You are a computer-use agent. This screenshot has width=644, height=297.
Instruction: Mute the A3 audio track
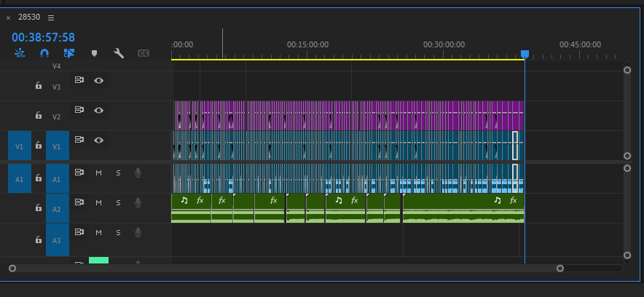(98, 233)
